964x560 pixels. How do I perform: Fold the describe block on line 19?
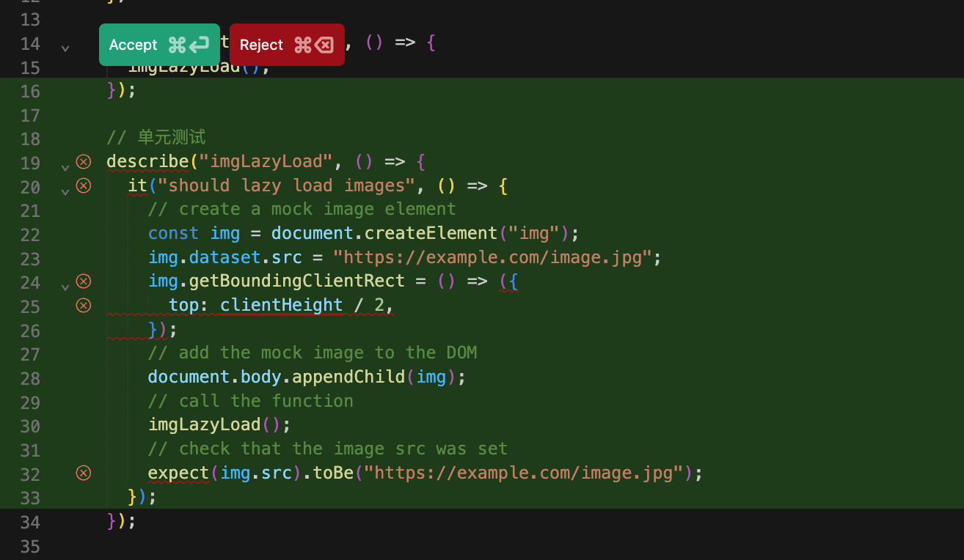[x=65, y=166]
